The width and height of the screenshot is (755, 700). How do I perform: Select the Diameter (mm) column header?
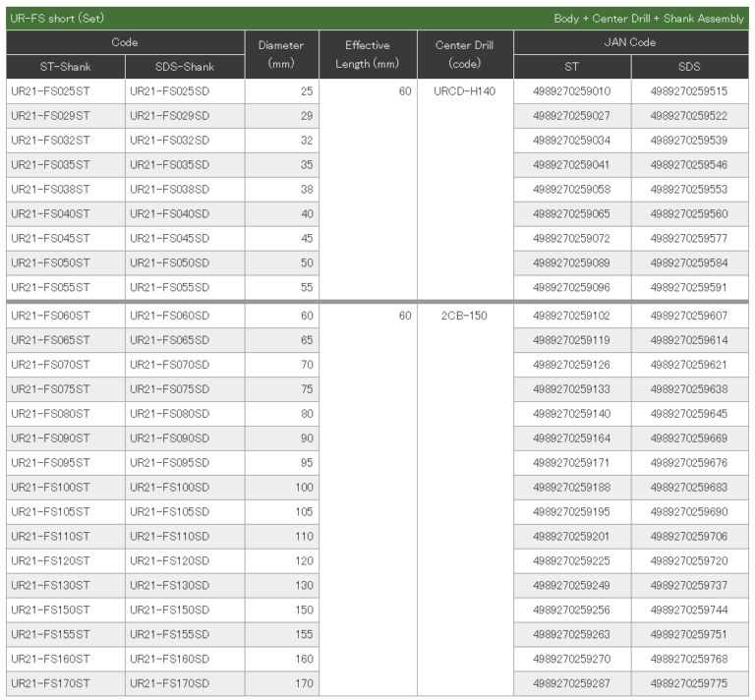tap(281, 55)
